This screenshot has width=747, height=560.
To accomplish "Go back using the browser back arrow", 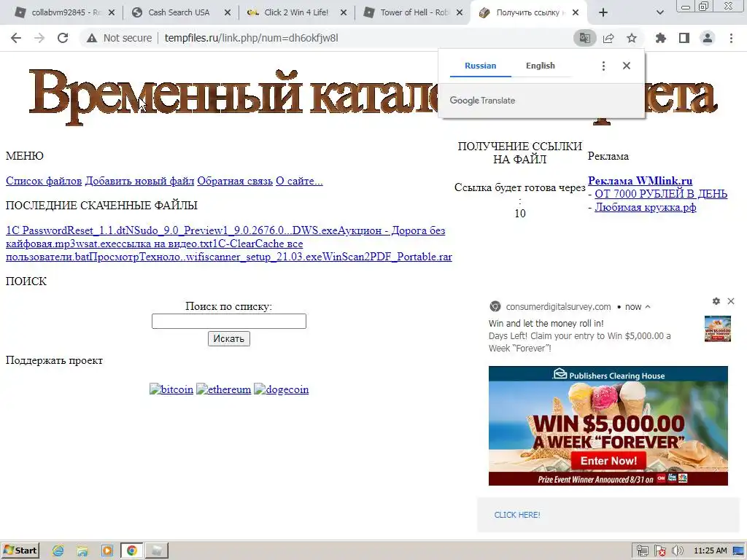I will tap(16, 38).
